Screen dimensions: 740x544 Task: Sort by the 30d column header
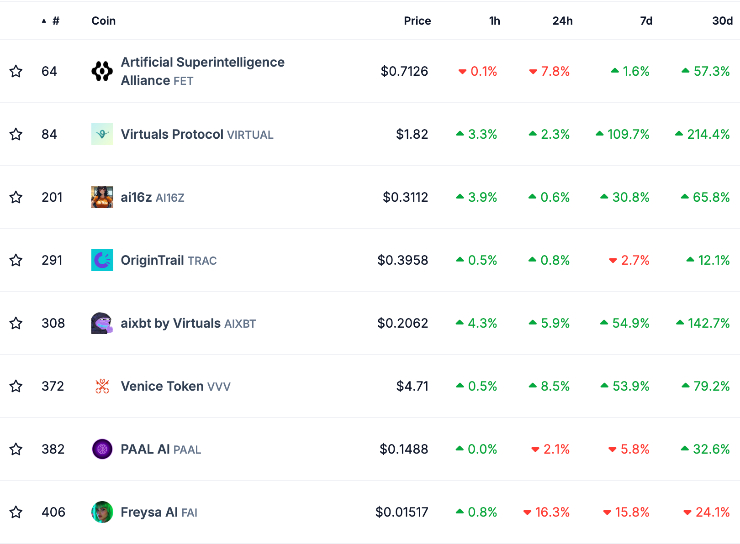click(x=720, y=21)
